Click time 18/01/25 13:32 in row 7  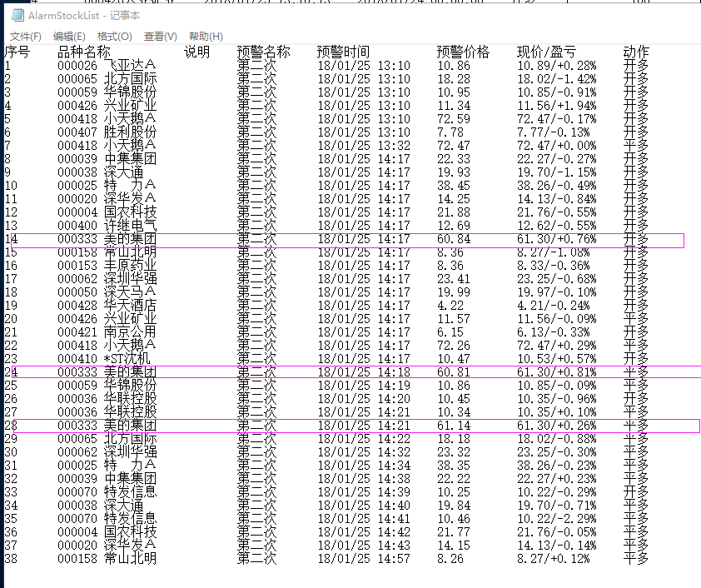364,145
